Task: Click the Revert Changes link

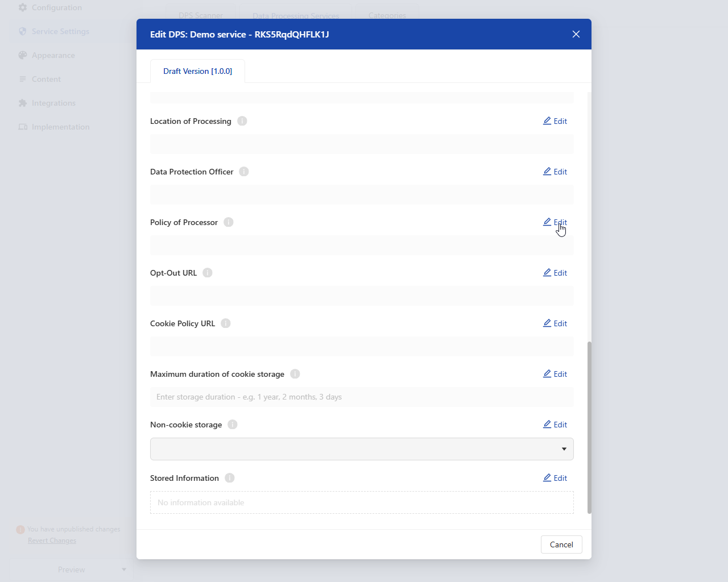Action: coord(52,541)
